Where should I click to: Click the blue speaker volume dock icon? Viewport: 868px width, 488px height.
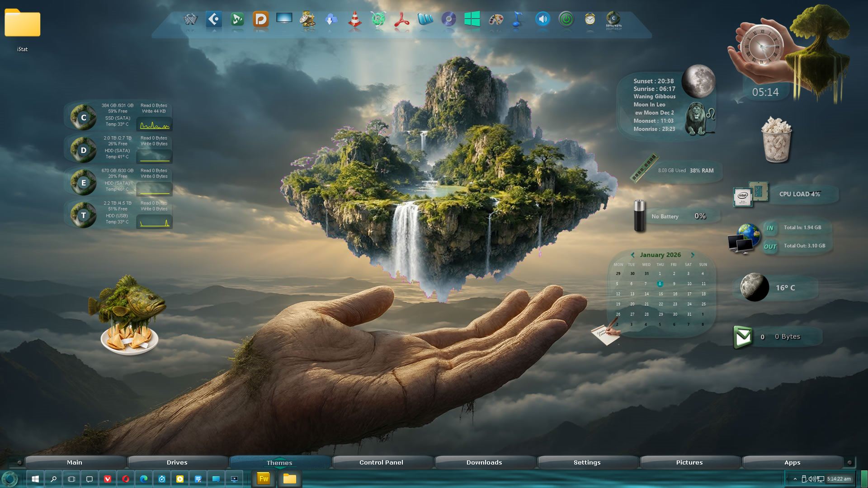[x=542, y=19]
